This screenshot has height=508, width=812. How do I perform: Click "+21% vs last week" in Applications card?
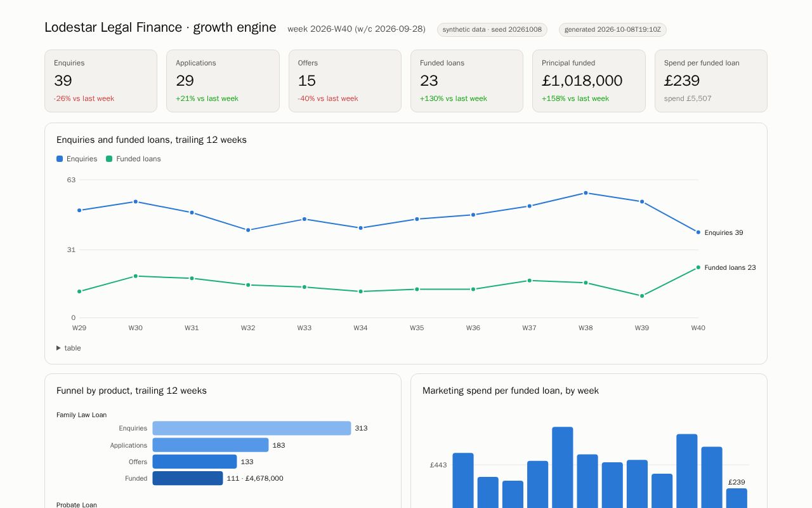pos(207,98)
